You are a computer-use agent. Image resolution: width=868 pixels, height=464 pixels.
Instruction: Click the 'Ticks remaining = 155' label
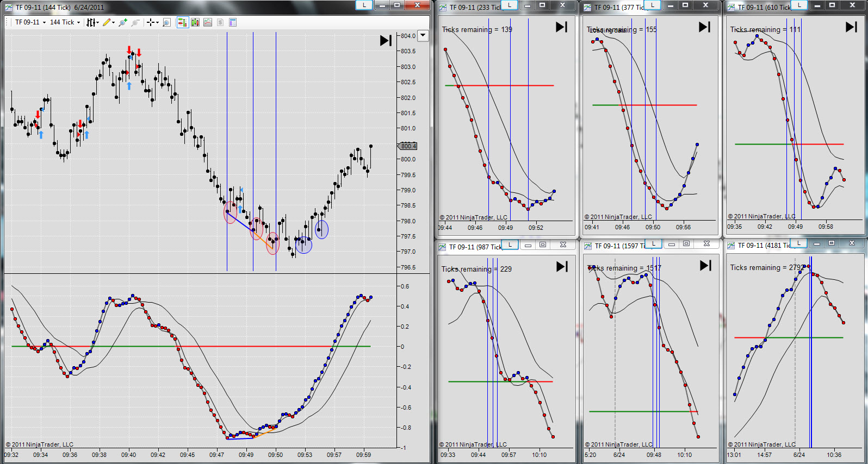622,30
